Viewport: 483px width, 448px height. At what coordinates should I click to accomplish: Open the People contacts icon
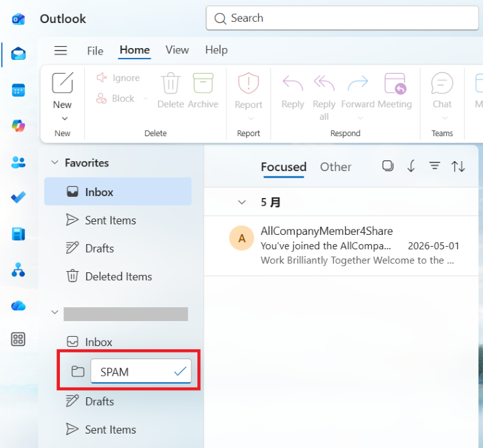tap(18, 162)
